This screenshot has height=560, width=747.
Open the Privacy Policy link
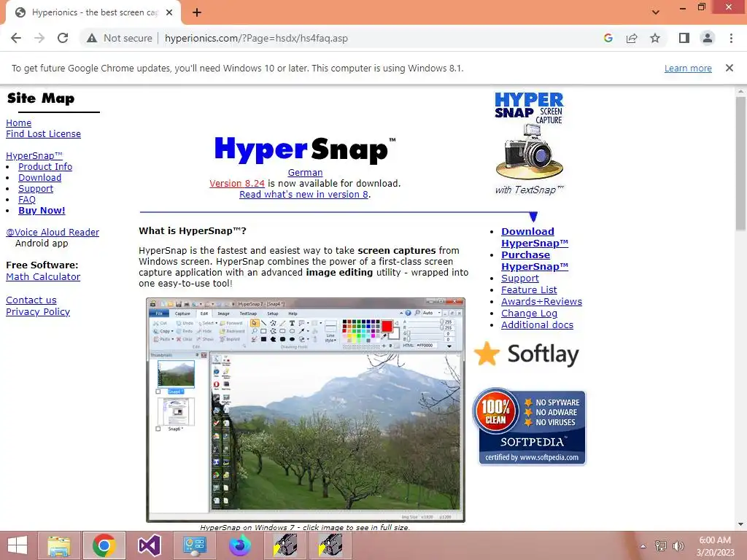coord(38,312)
